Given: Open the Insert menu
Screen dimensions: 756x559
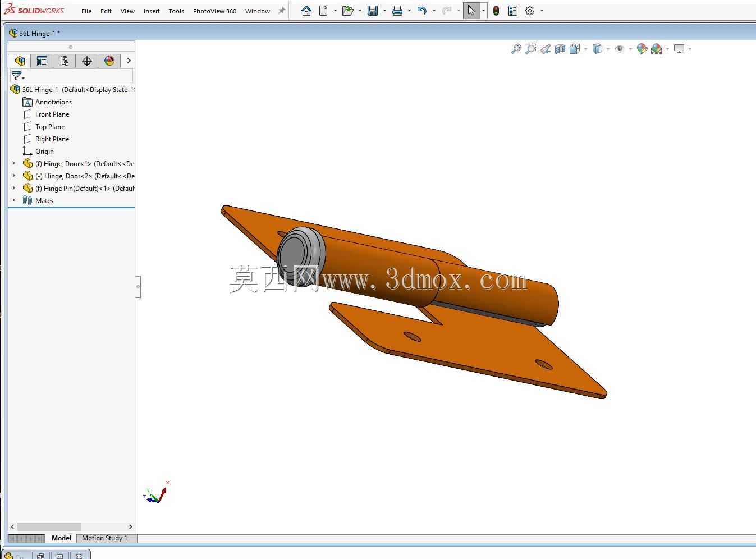Looking at the screenshot, I should click(x=152, y=11).
